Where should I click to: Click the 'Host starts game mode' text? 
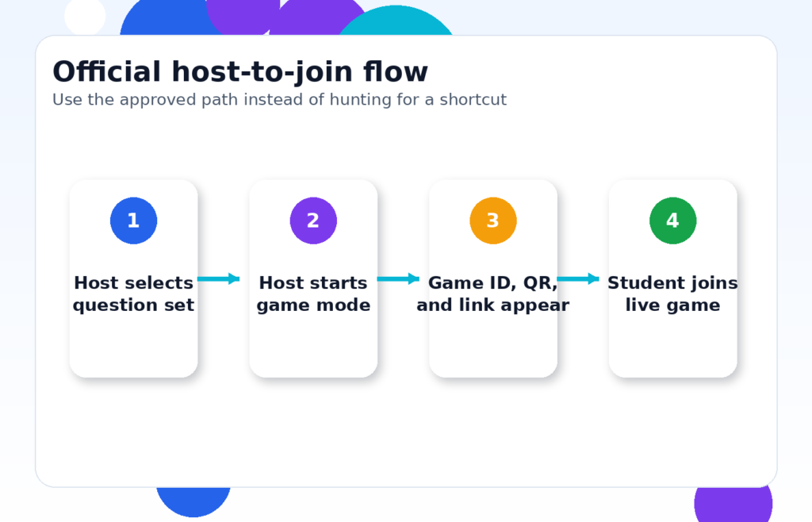tap(313, 294)
